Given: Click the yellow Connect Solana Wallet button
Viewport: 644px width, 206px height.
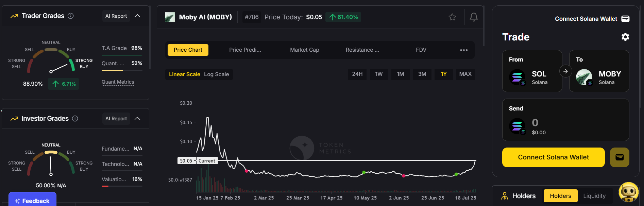Looking at the screenshot, I should point(554,157).
